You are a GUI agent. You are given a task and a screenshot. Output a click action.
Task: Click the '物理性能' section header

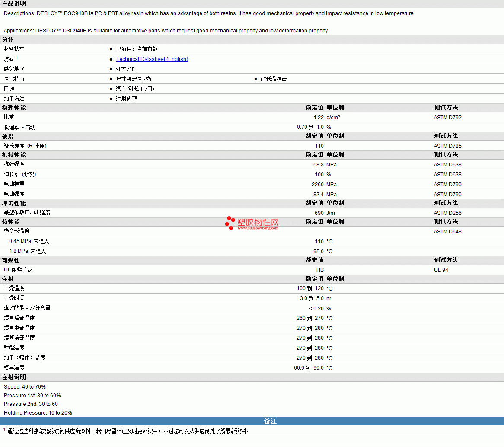click(14, 108)
